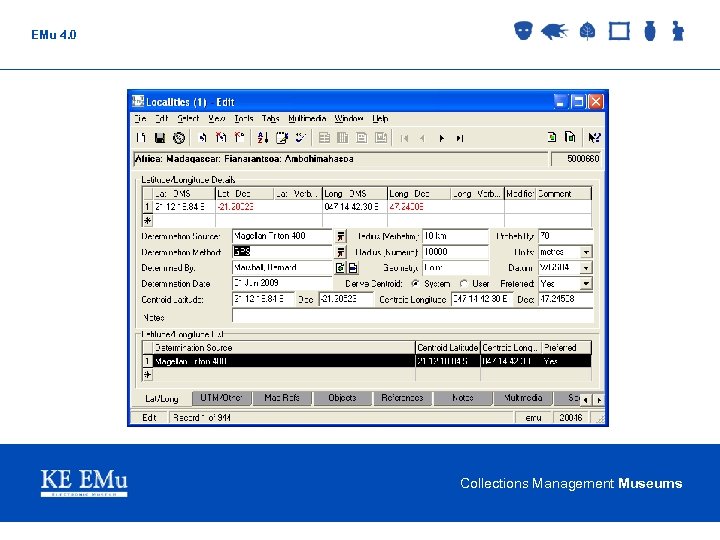The width and height of the screenshot is (720, 540).
Task: Click the context Help pointer icon
Action: click(594, 137)
